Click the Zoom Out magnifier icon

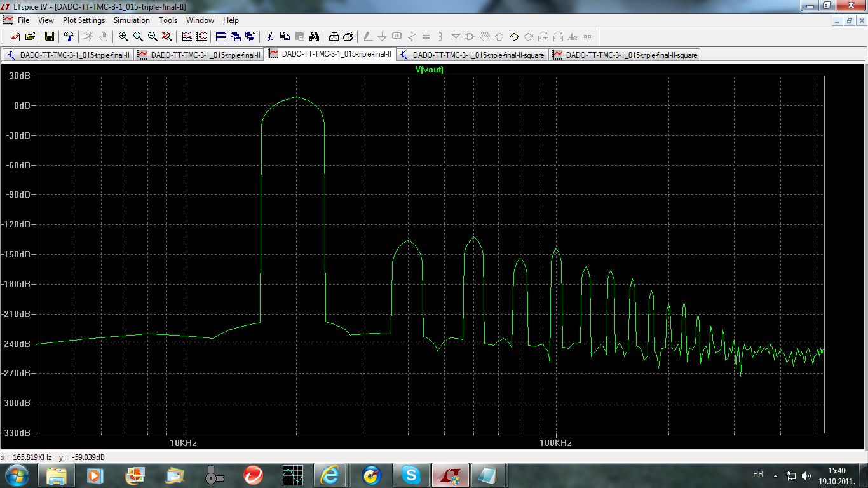click(153, 37)
